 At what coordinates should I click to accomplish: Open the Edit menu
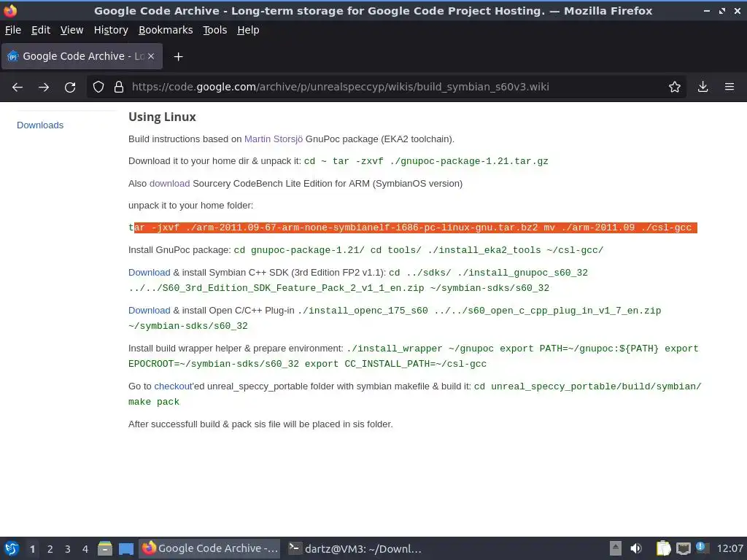click(x=41, y=30)
